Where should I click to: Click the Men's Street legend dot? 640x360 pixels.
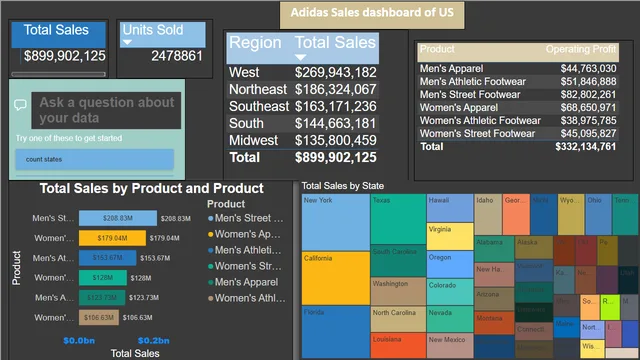tap(211, 218)
